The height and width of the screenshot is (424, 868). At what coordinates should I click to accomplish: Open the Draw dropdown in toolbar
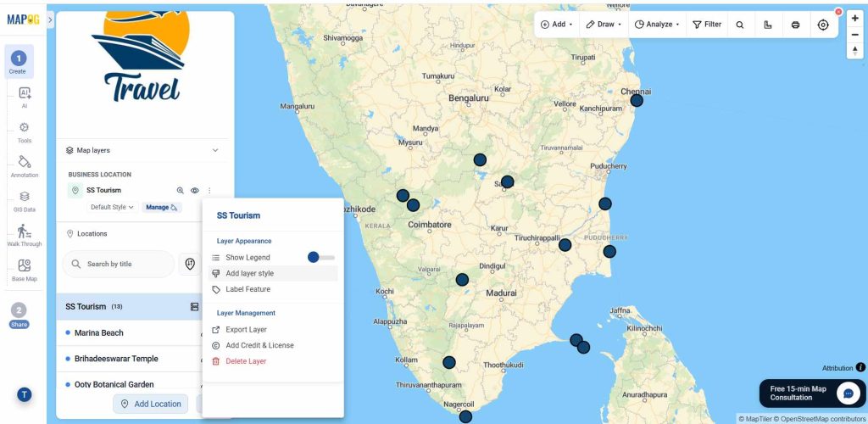point(604,25)
